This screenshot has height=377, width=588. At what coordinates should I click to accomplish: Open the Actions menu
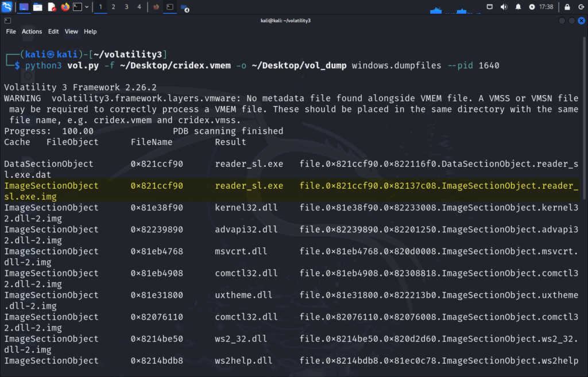click(32, 32)
